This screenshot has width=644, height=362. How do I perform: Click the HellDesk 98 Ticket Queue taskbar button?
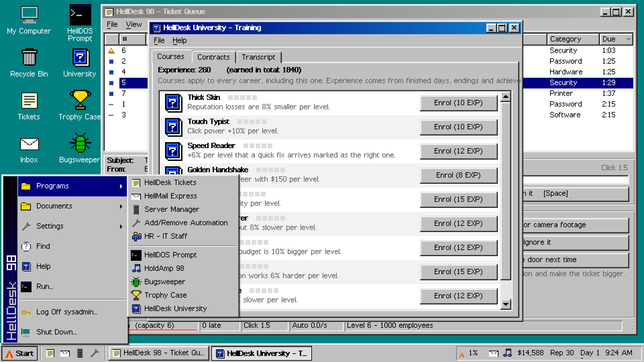(159, 353)
